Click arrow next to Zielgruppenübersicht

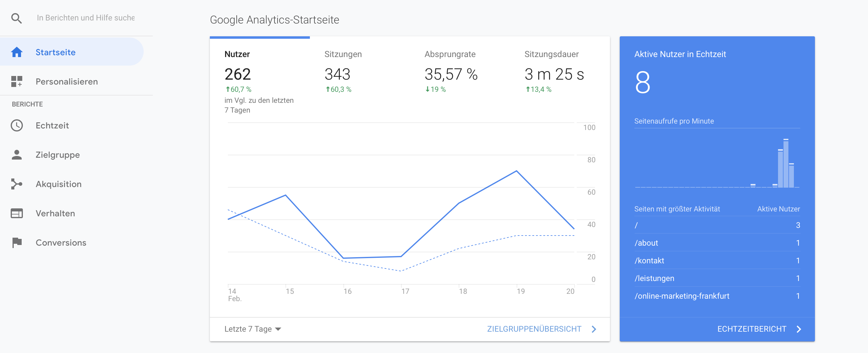(x=594, y=329)
